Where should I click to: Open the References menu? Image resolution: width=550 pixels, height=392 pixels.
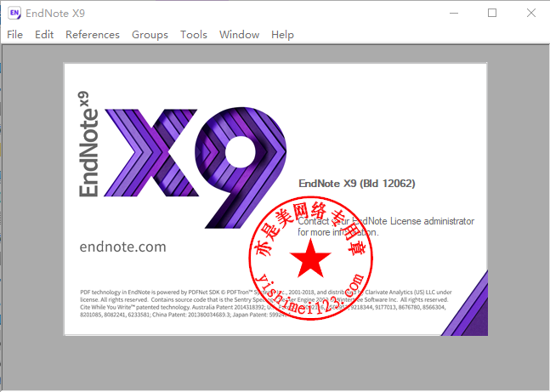pyautogui.click(x=93, y=34)
